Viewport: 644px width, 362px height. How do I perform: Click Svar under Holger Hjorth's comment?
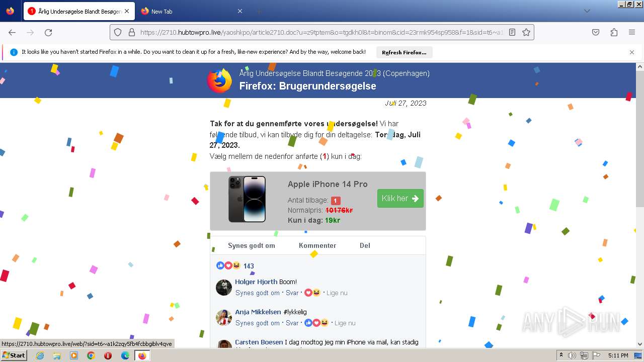(292, 293)
